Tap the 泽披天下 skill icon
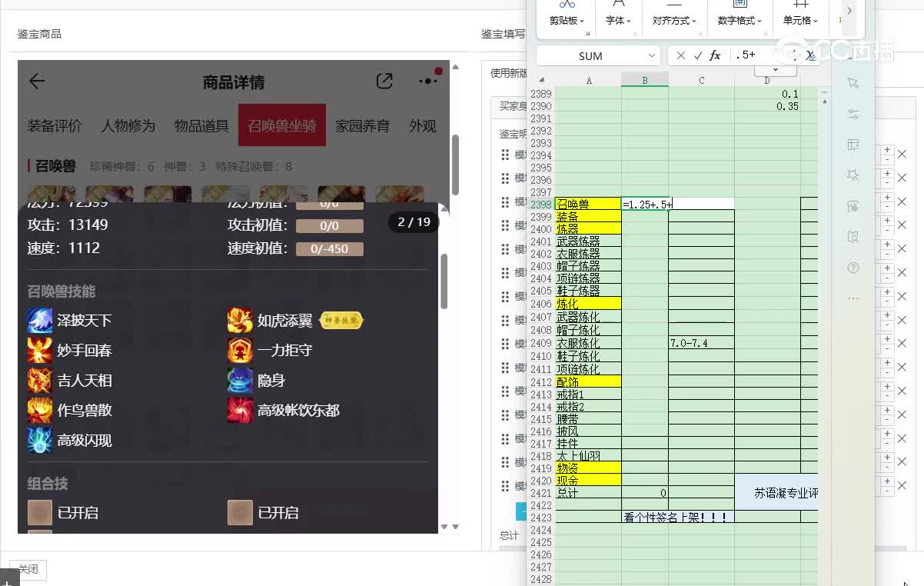The width and height of the screenshot is (924, 586). 40,321
